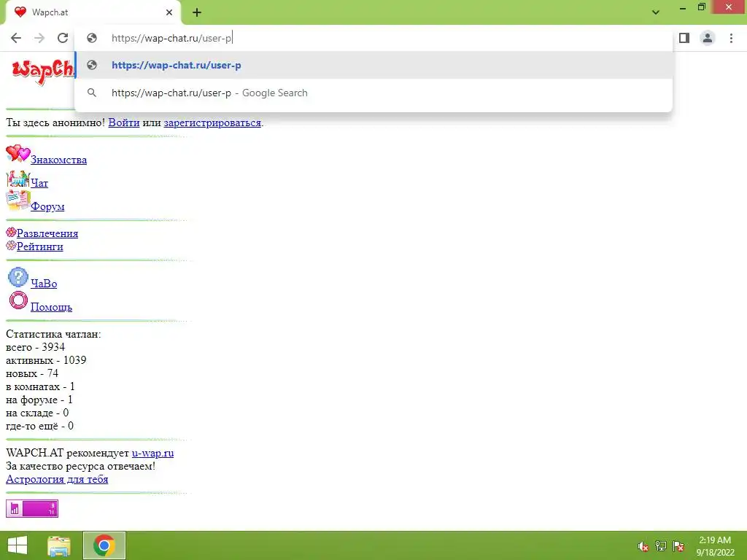Open the Chrome three-dot menu
747x560 pixels.
click(731, 38)
